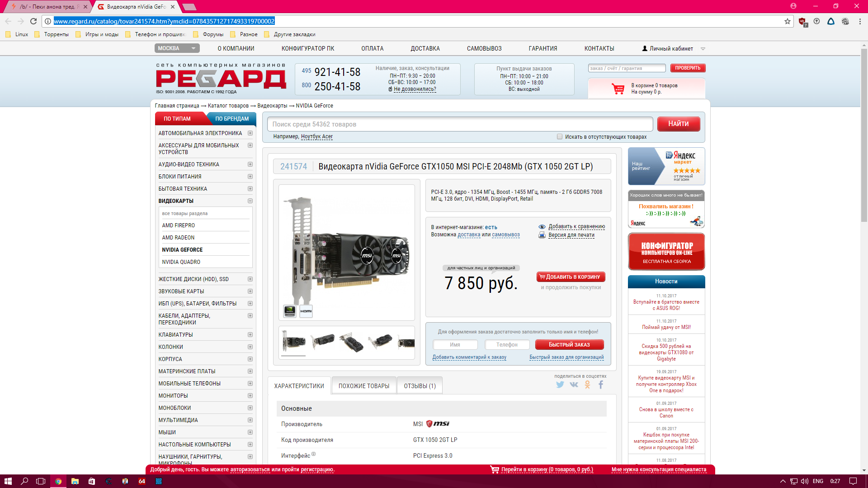Viewport: 868px width, 488px height.
Task: Expand Бытовая техника category
Action: tap(250, 189)
